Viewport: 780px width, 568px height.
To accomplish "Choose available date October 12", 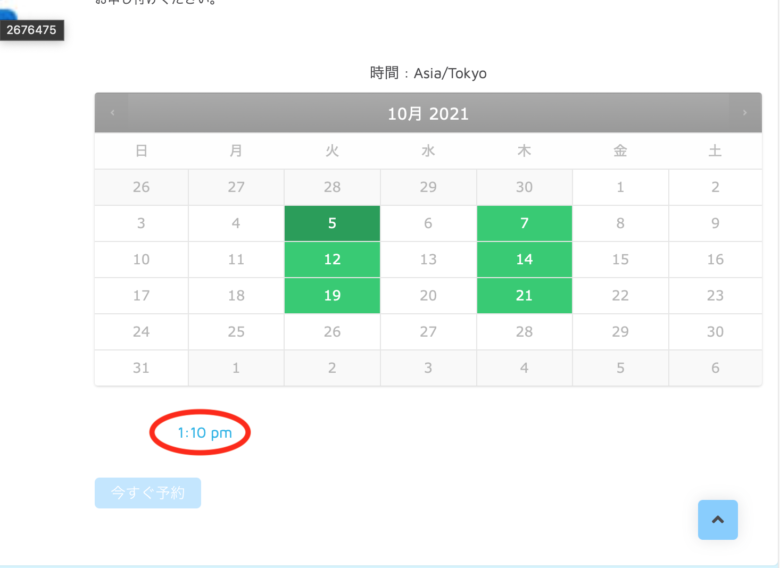I will (x=332, y=260).
